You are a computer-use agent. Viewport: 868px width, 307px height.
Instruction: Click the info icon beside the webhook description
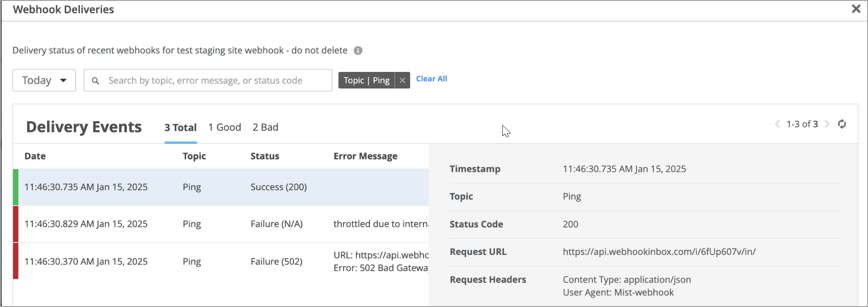point(358,51)
